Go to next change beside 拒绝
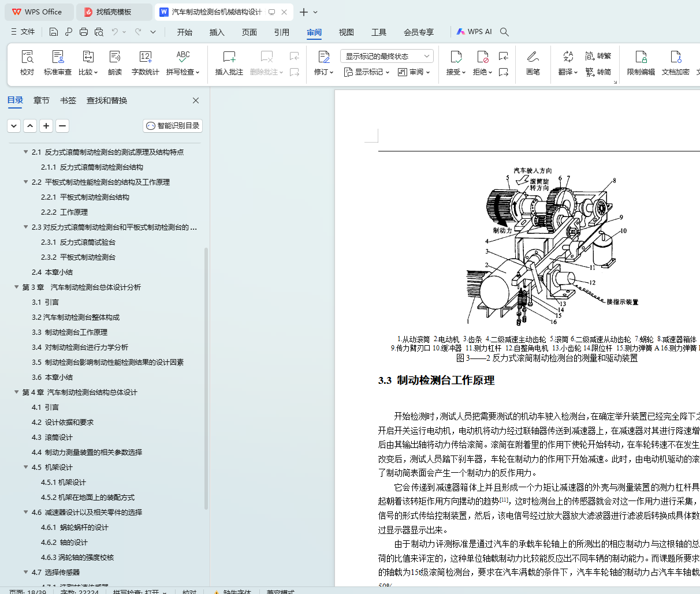 click(504, 72)
